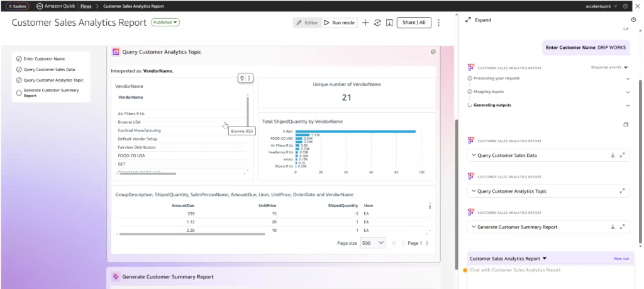Click the download flow icon in toolbar

point(389,23)
